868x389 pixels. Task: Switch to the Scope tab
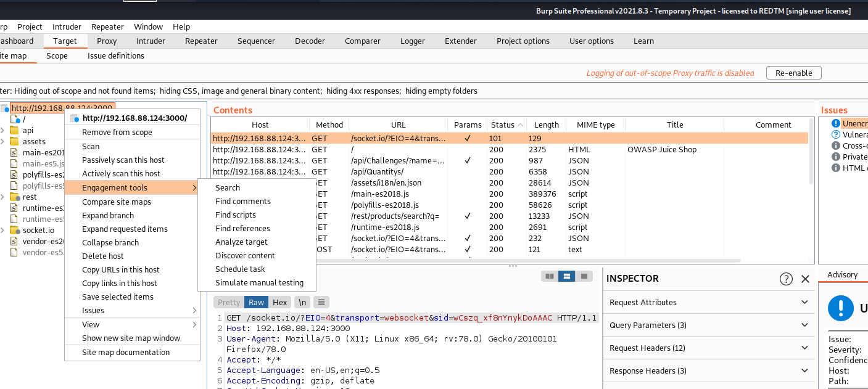pos(56,55)
